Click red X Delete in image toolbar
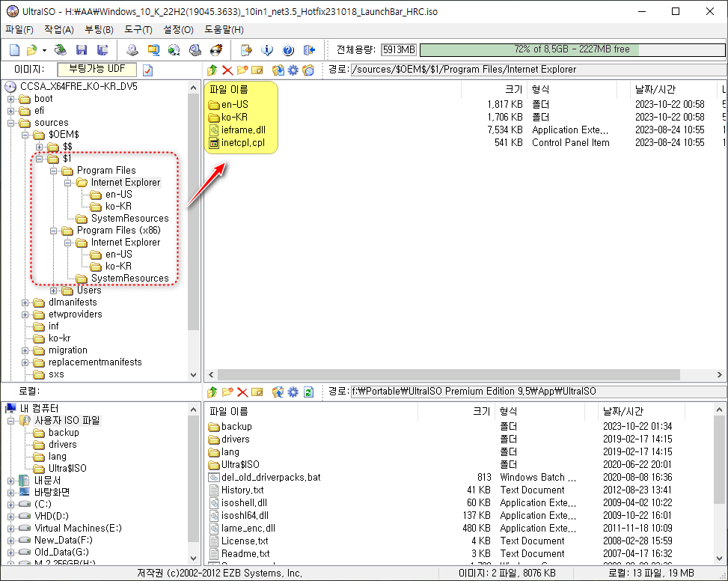Image resolution: width=728 pixels, height=581 pixels. coord(227,70)
